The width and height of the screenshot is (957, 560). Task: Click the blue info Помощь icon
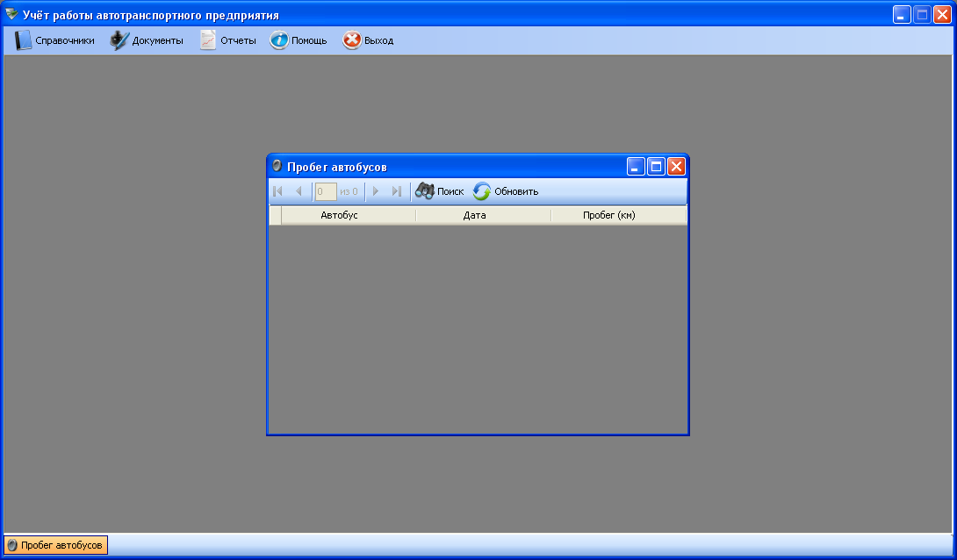point(279,41)
